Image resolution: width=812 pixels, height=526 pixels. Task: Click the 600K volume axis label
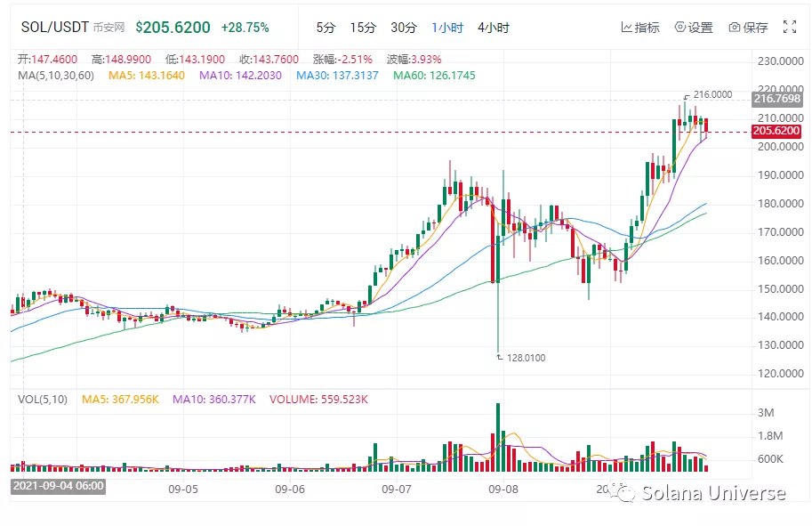tap(770, 459)
